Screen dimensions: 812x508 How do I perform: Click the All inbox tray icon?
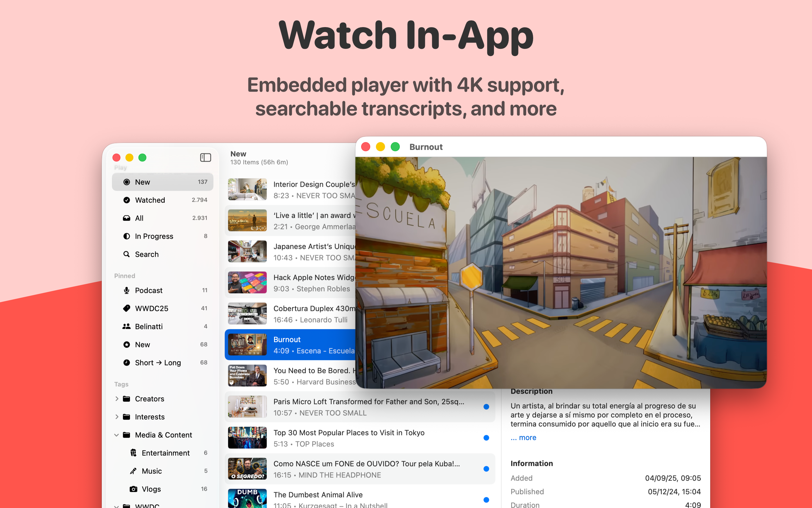click(127, 218)
